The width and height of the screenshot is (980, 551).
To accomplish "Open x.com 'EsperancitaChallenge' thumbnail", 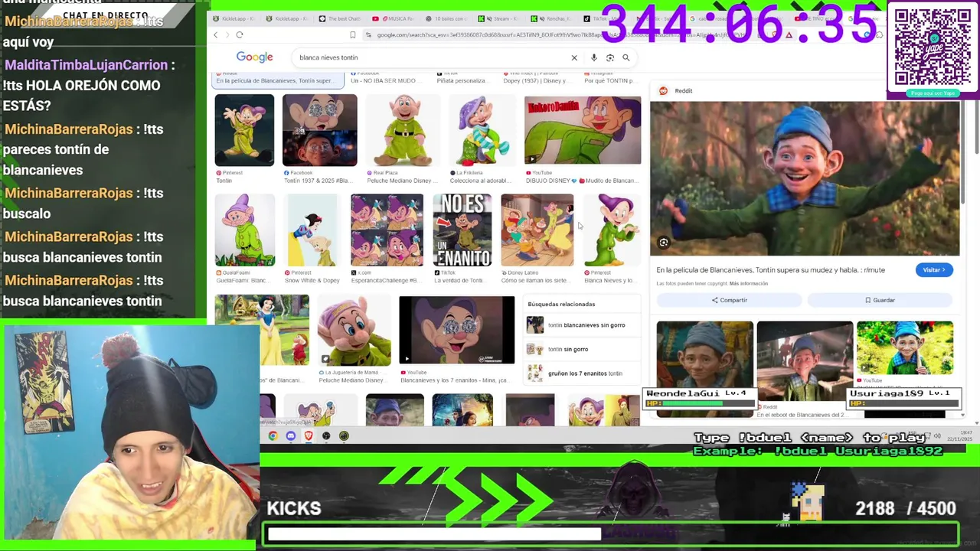I will (387, 230).
